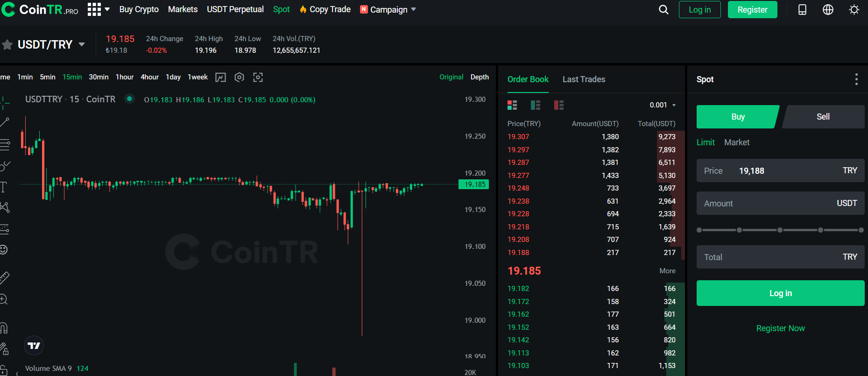Go to Spot trading menu item
This screenshot has width=868, height=376.
point(281,9)
